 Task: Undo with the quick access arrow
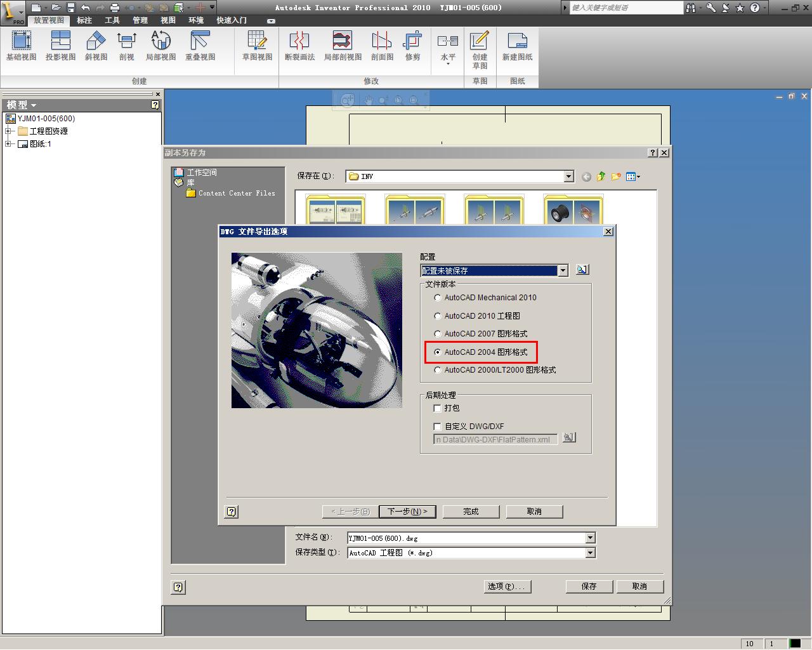point(85,8)
